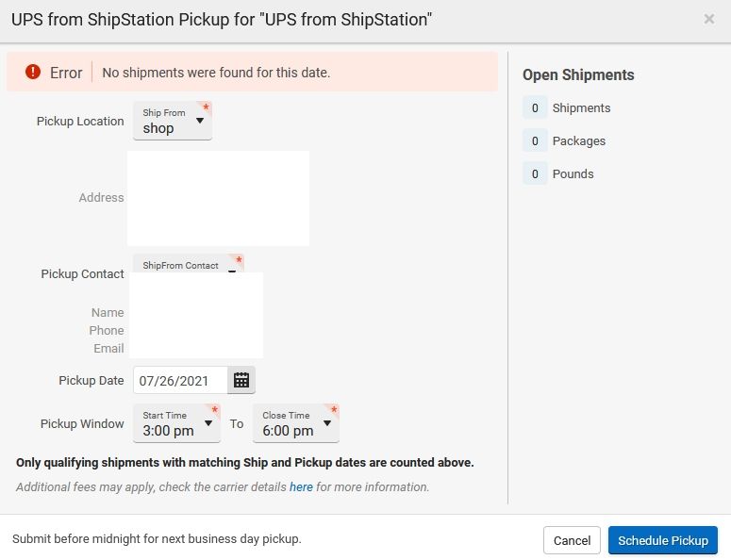Click the dialog title text
The height and width of the screenshot is (560, 731).
[x=223, y=19]
